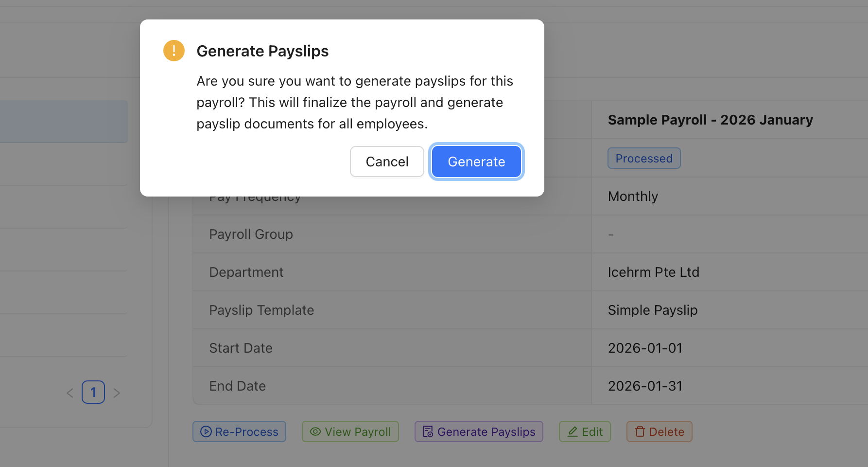Confirm with the Generate button
The height and width of the screenshot is (467, 868).
(476, 162)
